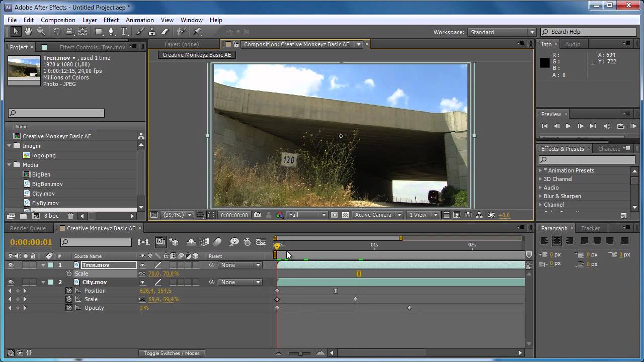The height and width of the screenshot is (362, 644).
Task: Click the Reset Exposure icon
Action: point(492,215)
